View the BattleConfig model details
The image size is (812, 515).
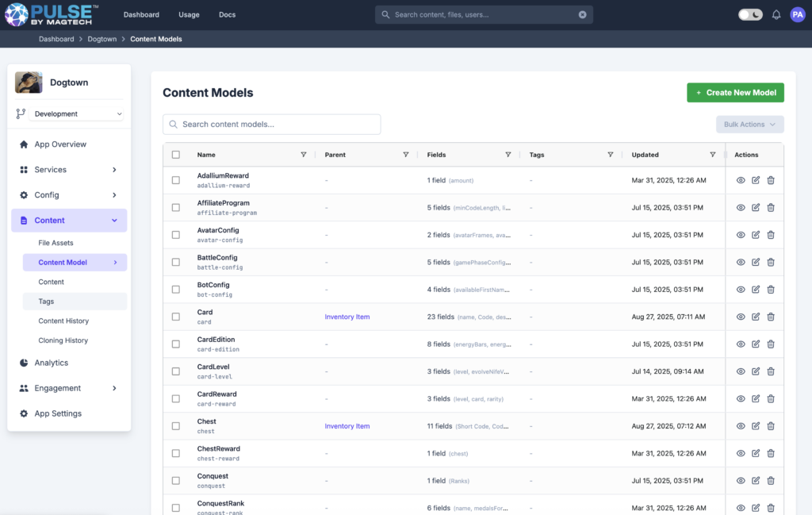click(x=741, y=262)
